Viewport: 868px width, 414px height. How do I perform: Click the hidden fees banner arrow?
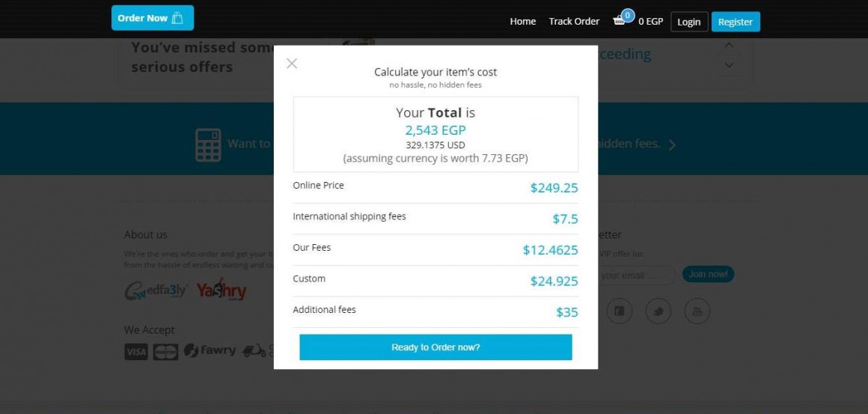coord(672,145)
